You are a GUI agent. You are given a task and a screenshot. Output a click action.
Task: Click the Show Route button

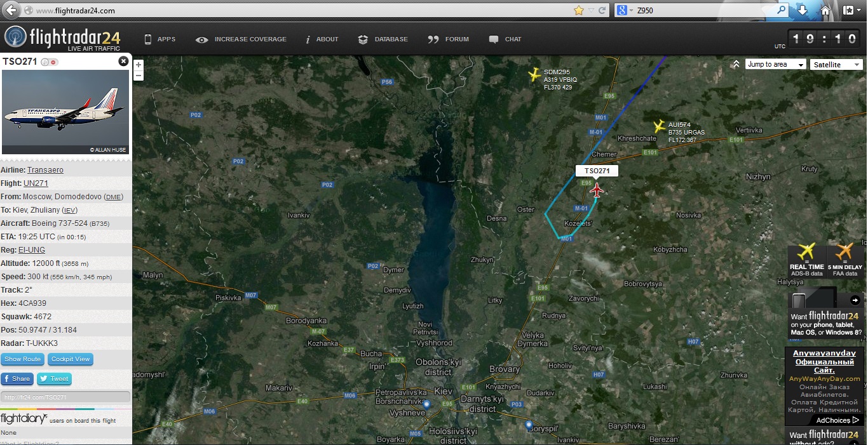tap(22, 359)
